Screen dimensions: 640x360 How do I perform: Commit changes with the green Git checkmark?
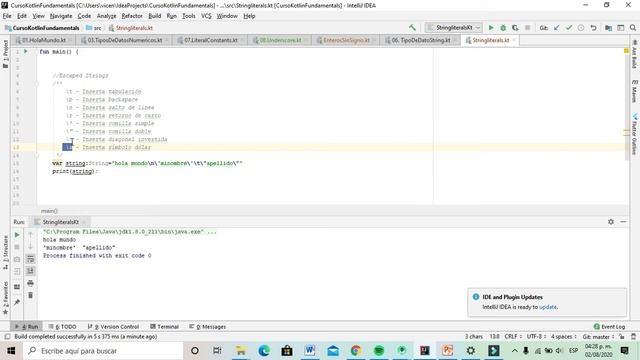(569, 28)
